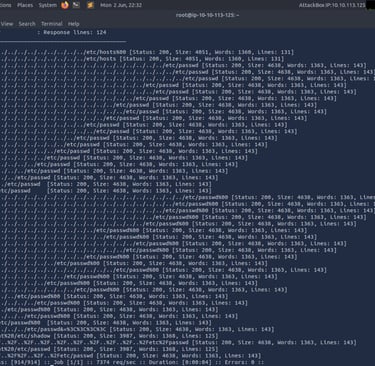The width and height of the screenshot is (375, 366).
Task: Click the clock showing Mon 2 Jun, 22:32
Action: click(x=121, y=5)
